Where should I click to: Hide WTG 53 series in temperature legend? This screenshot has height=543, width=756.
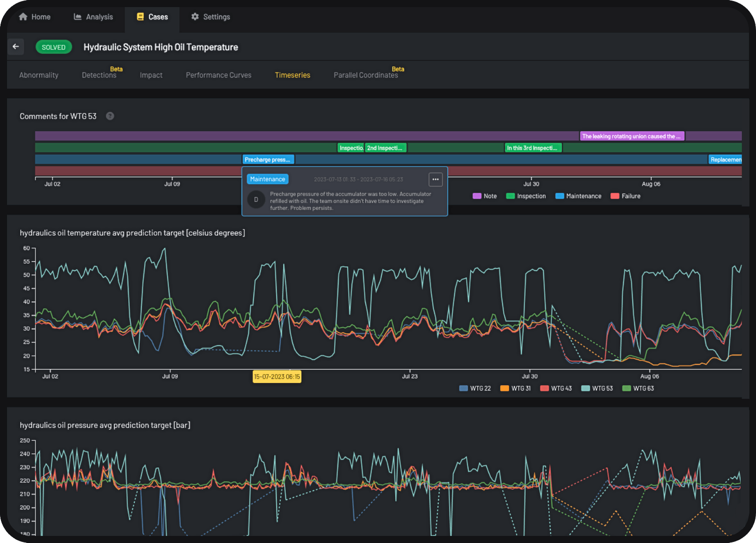[x=597, y=389]
